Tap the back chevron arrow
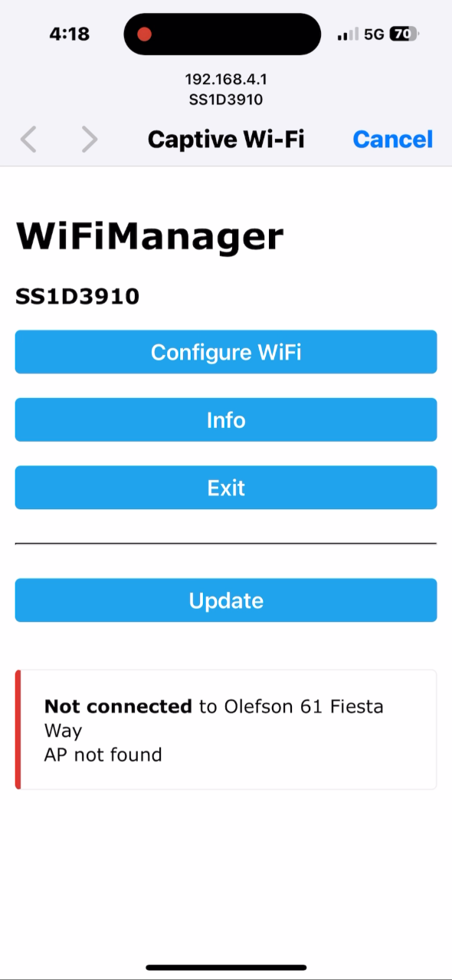This screenshot has height=980, width=452. tap(28, 140)
